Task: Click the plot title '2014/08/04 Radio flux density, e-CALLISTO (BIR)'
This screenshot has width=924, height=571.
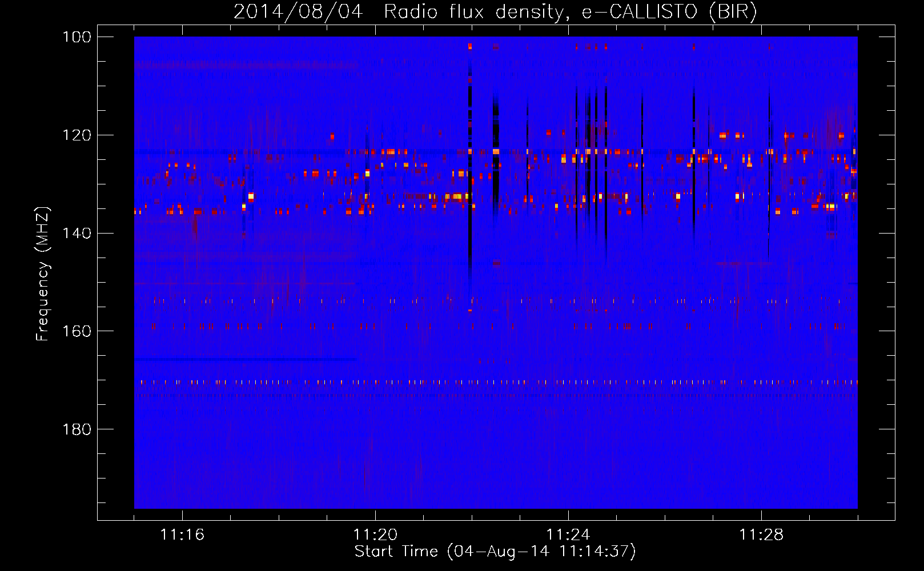Action: [x=495, y=11]
